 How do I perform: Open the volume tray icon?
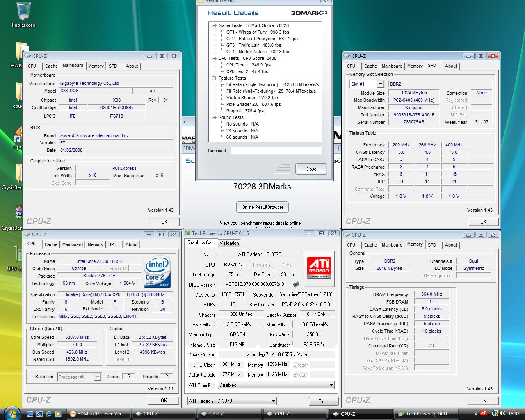(x=503, y=413)
